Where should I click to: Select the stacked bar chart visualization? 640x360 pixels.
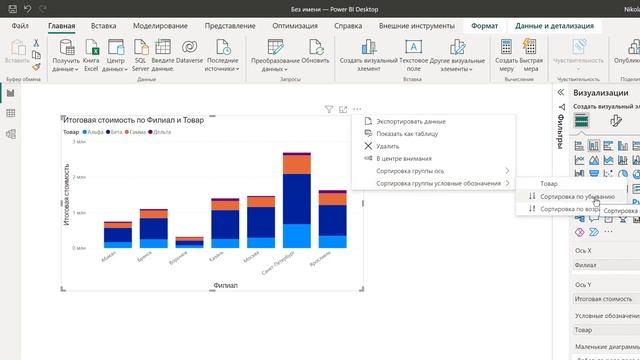pyautogui.click(x=579, y=145)
